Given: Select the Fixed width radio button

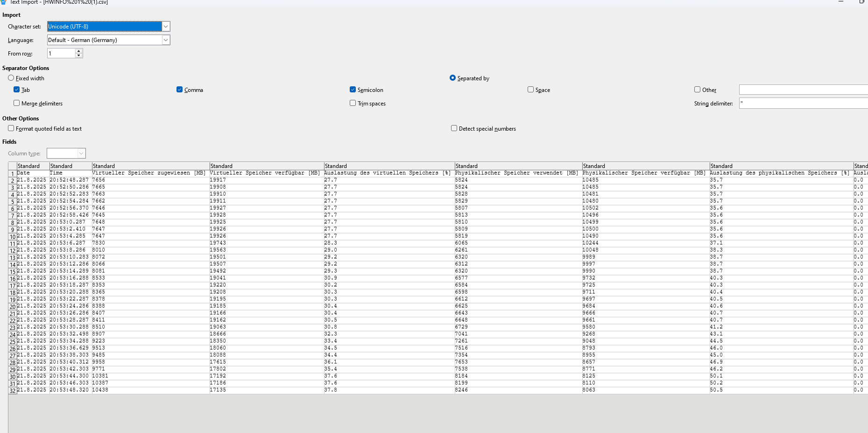Looking at the screenshot, I should (x=11, y=78).
